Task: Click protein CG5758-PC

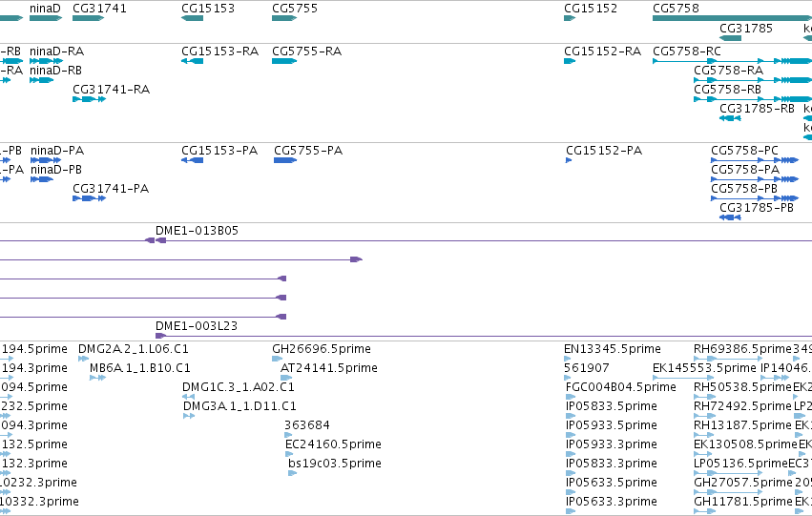Action: click(755, 160)
